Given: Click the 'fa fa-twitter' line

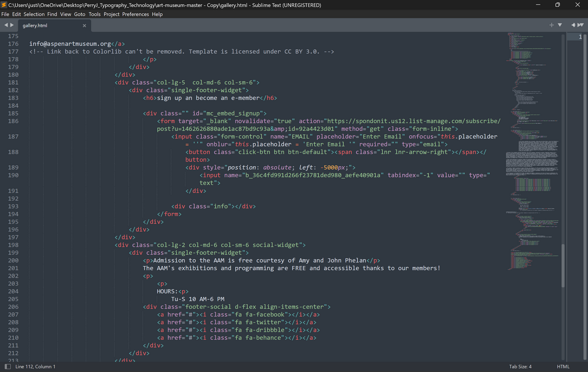Looking at the screenshot, I should [x=237, y=322].
